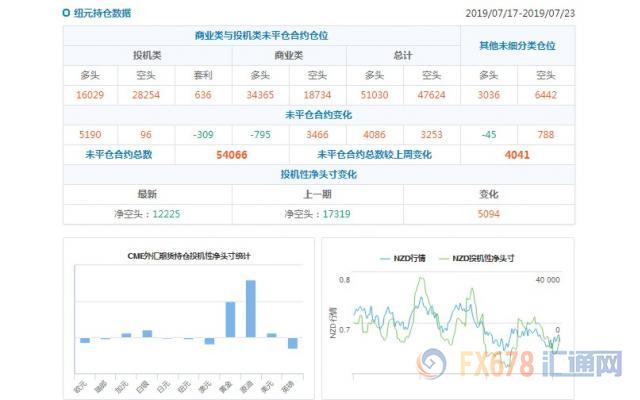The width and height of the screenshot is (640, 400).
Task: Click the 变化 column header
Action: [x=489, y=194]
